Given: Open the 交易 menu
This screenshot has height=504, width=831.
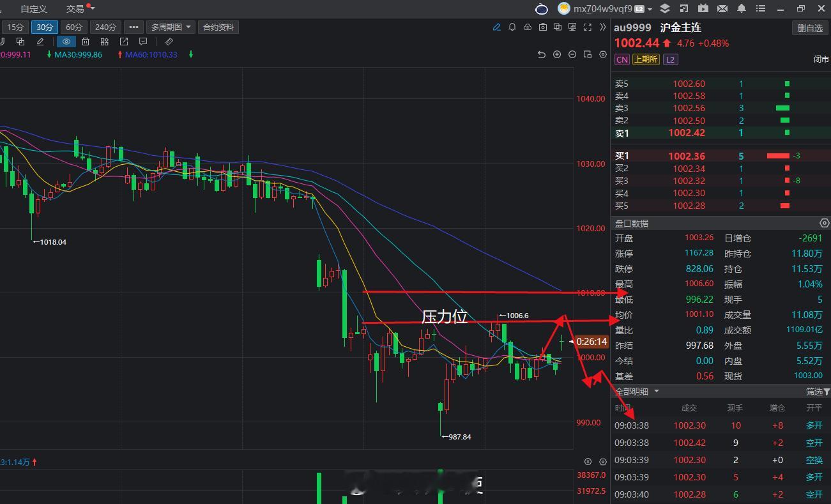Looking at the screenshot, I should coord(75,9).
